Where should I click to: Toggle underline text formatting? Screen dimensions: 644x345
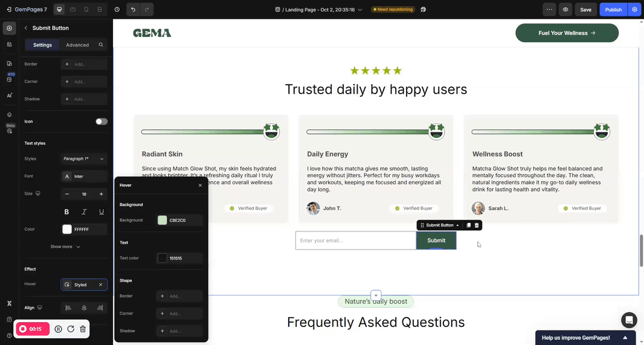pos(101,211)
